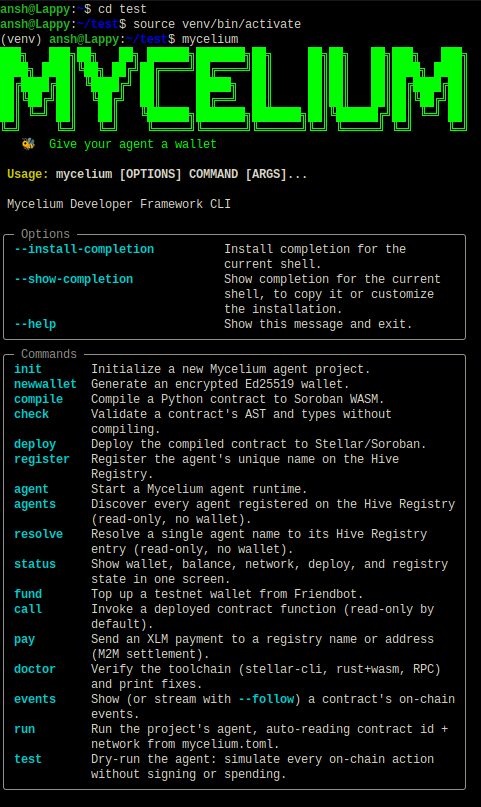Image resolution: width=481 pixels, height=807 pixels.
Task: Click the 'Usage:' label
Action: coord(28,174)
